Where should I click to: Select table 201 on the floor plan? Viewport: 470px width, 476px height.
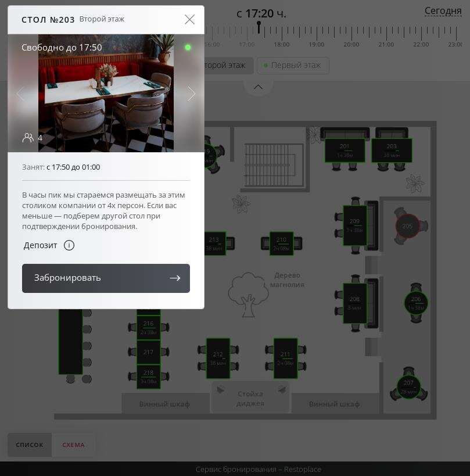[x=345, y=151]
